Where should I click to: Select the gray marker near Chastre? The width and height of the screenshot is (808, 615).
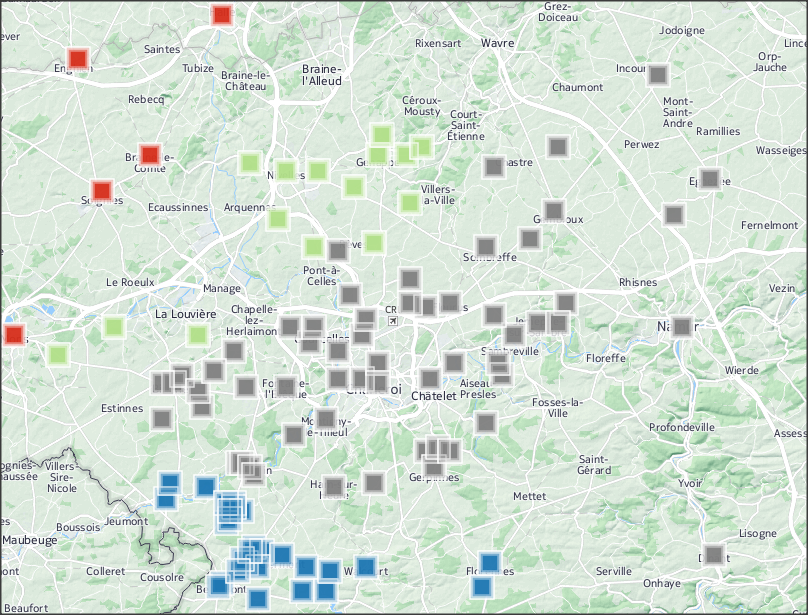coord(493,166)
